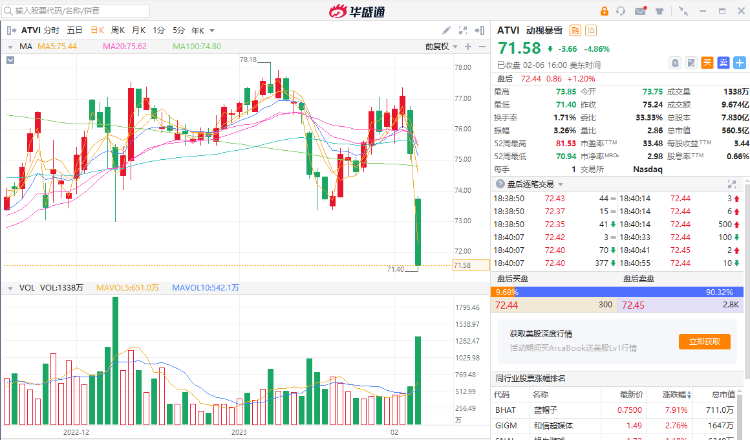Switch to 五日 chart tab
The width and height of the screenshot is (750, 440).
coord(75,31)
